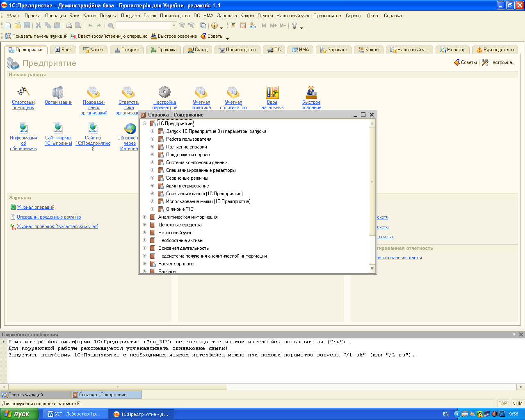Click the EN language indicator in tray
525x420 pixels.
[x=446, y=414]
